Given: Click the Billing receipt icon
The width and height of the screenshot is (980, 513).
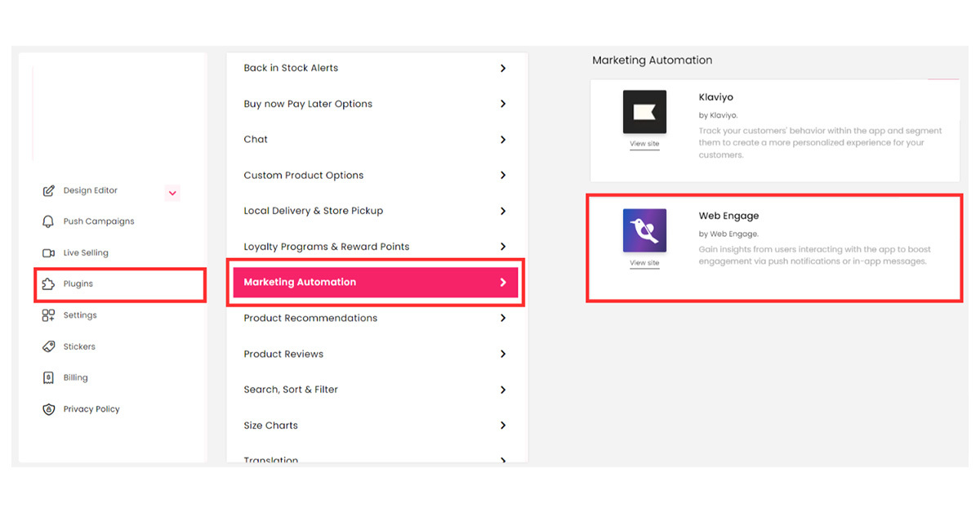Looking at the screenshot, I should coord(48,378).
